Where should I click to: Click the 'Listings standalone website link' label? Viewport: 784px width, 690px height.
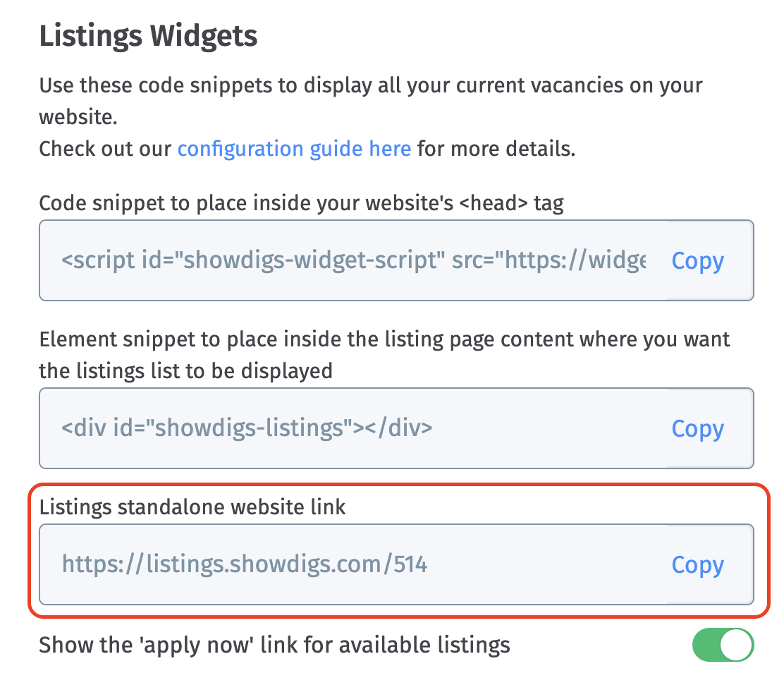192,507
